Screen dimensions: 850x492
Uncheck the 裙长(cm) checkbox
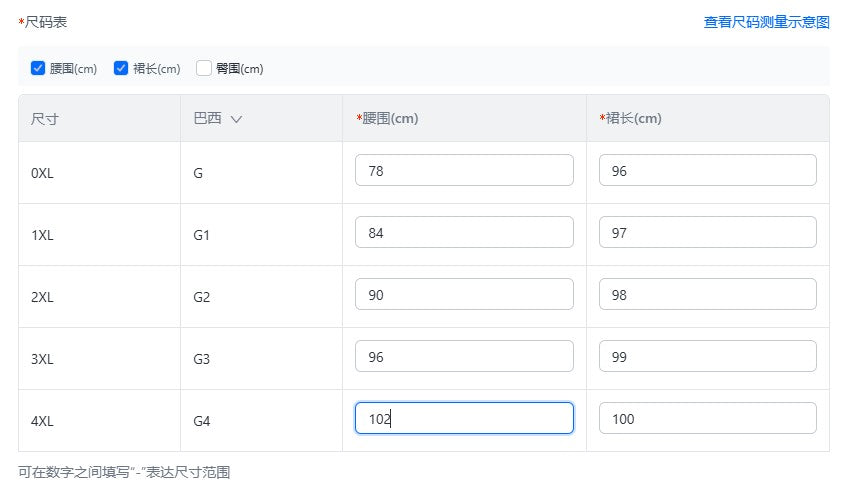tap(121, 69)
